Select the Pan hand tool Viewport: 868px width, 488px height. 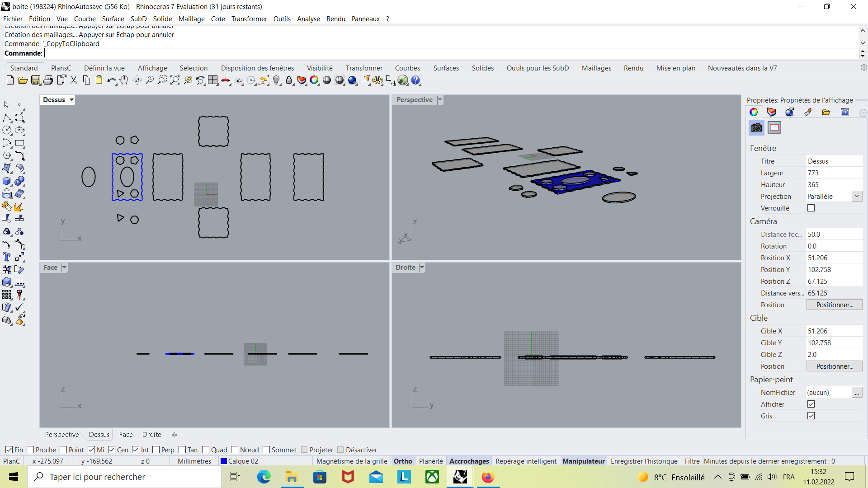point(123,80)
